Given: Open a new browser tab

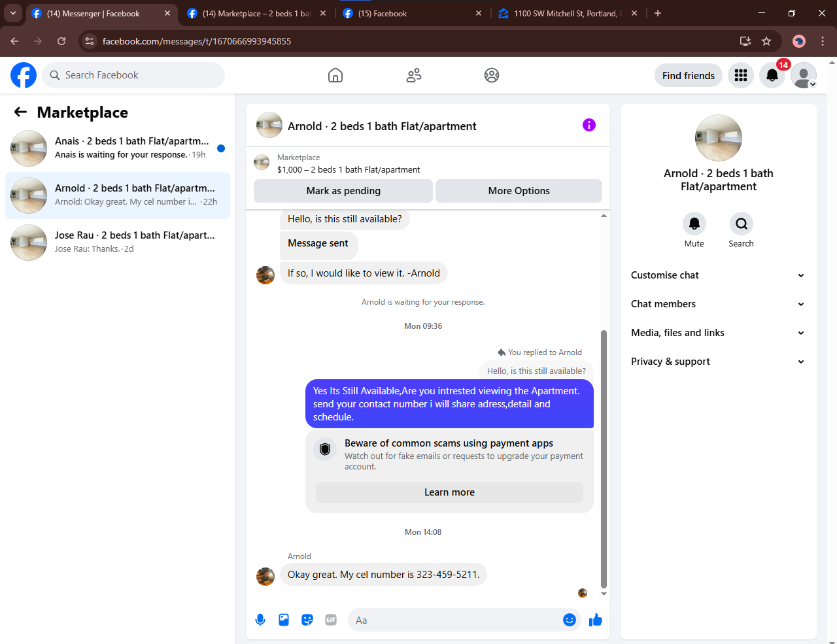Looking at the screenshot, I should point(658,13).
